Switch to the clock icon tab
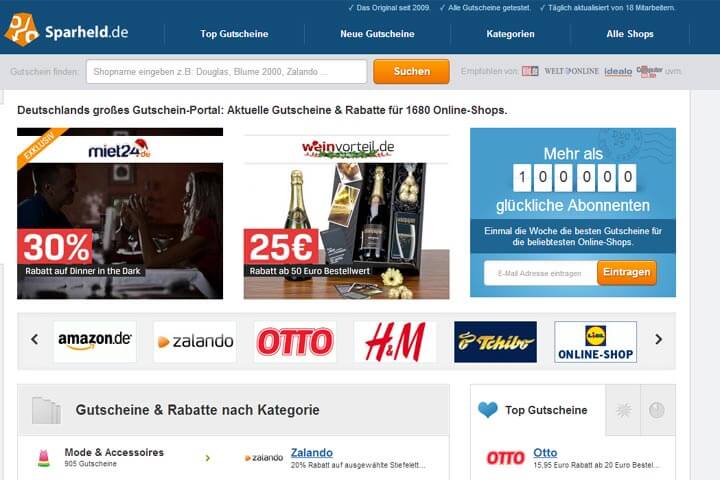The image size is (720, 480). point(657,410)
